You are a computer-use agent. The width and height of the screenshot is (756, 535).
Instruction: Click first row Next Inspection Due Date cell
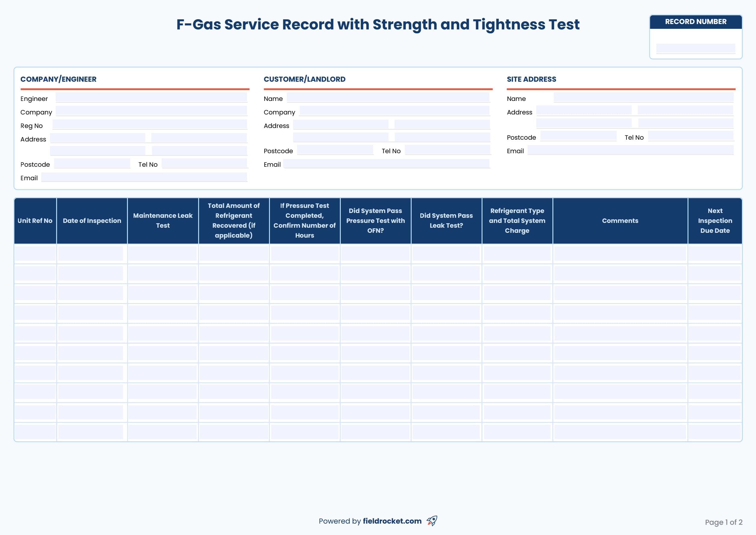(715, 254)
